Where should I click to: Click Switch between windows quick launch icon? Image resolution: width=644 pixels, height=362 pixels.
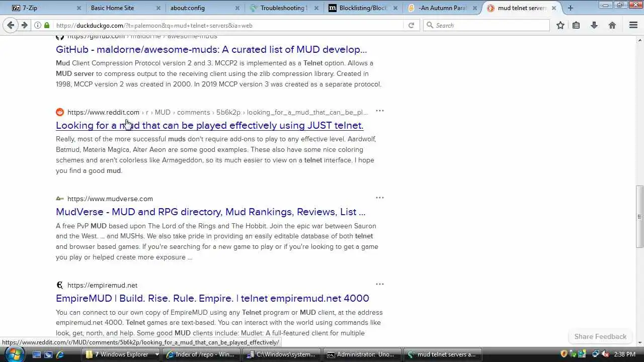coord(48,354)
